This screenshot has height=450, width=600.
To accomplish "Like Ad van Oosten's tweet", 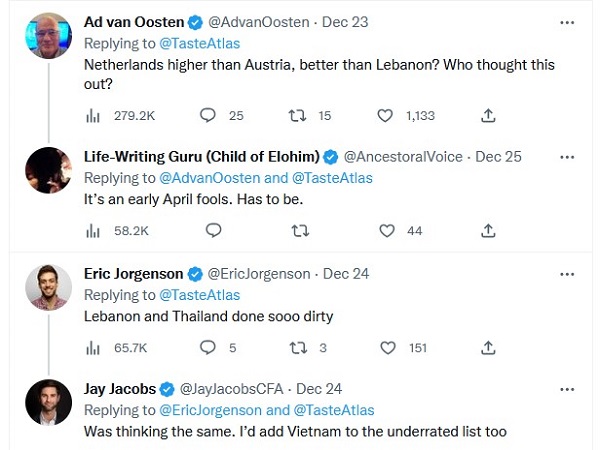I will click(x=386, y=115).
